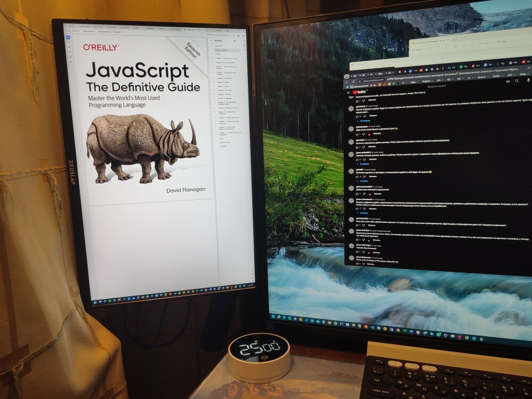The height and width of the screenshot is (399, 532).
Task: Click the YouTube search box Введите запрос
Action: click(437, 86)
